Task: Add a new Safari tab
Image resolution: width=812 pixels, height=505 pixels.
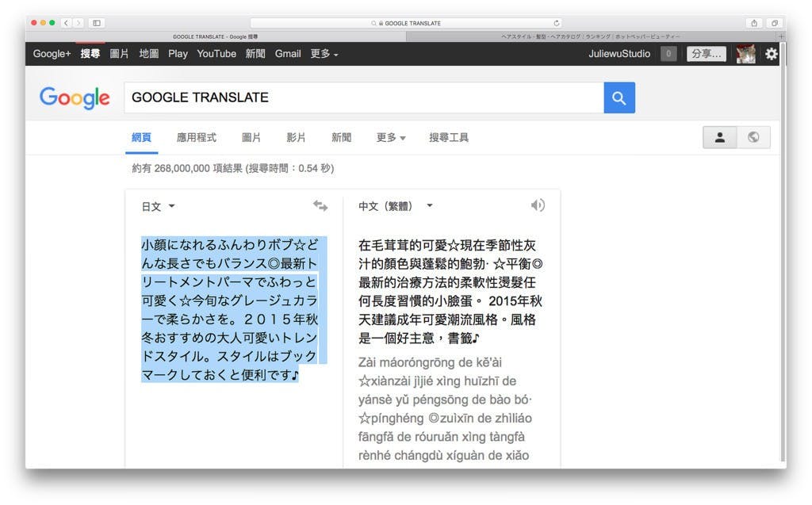Action: pyautogui.click(x=781, y=36)
